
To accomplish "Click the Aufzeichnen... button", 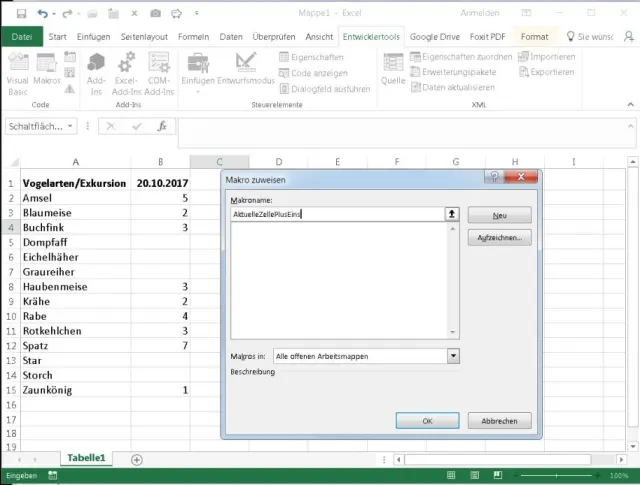I will click(x=499, y=237).
